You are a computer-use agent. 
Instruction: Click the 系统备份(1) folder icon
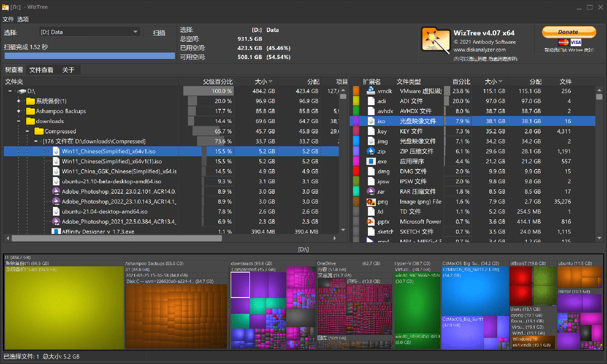30,101
